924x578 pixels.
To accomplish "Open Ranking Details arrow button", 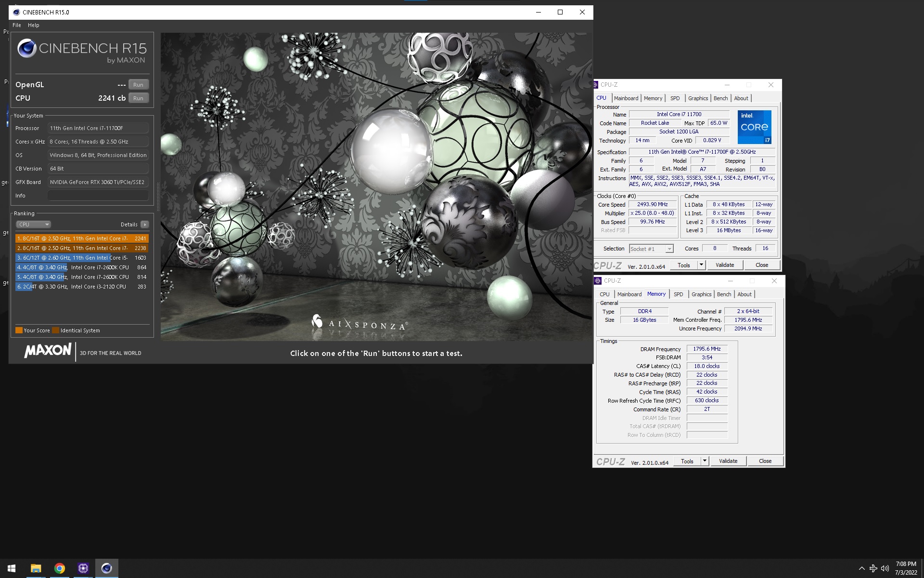I will pos(144,224).
